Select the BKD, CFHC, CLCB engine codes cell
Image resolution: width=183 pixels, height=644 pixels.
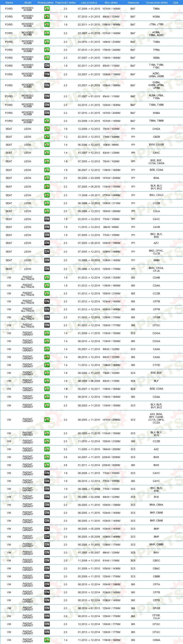[x=157, y=252]
